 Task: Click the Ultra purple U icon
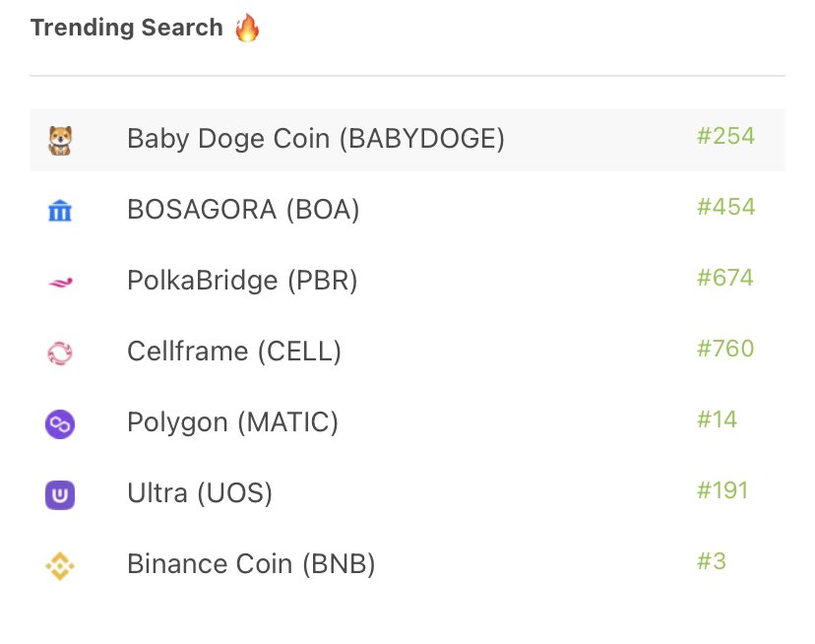pyautogui.click(x=60, y=494)
